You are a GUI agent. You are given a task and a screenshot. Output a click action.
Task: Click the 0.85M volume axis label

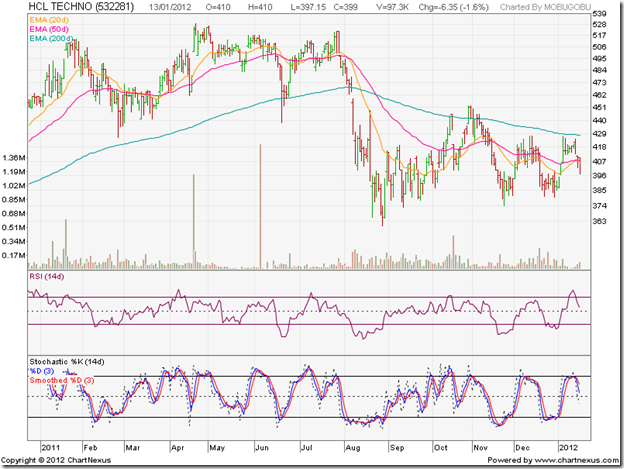coord(14,200)
